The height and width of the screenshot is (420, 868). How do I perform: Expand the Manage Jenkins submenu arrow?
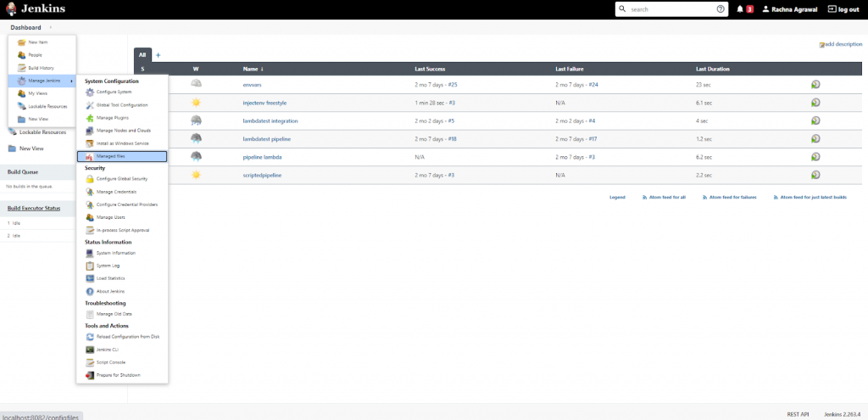tap(71, 81)
